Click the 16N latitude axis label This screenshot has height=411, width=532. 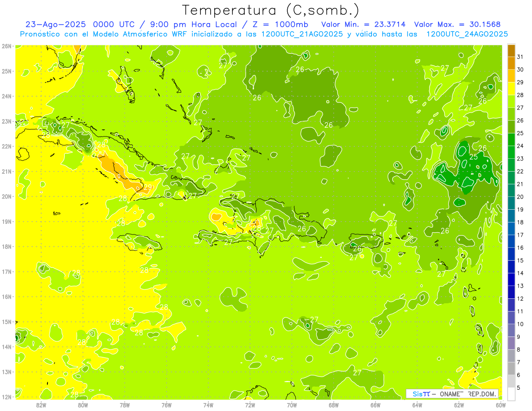(6, 297)
